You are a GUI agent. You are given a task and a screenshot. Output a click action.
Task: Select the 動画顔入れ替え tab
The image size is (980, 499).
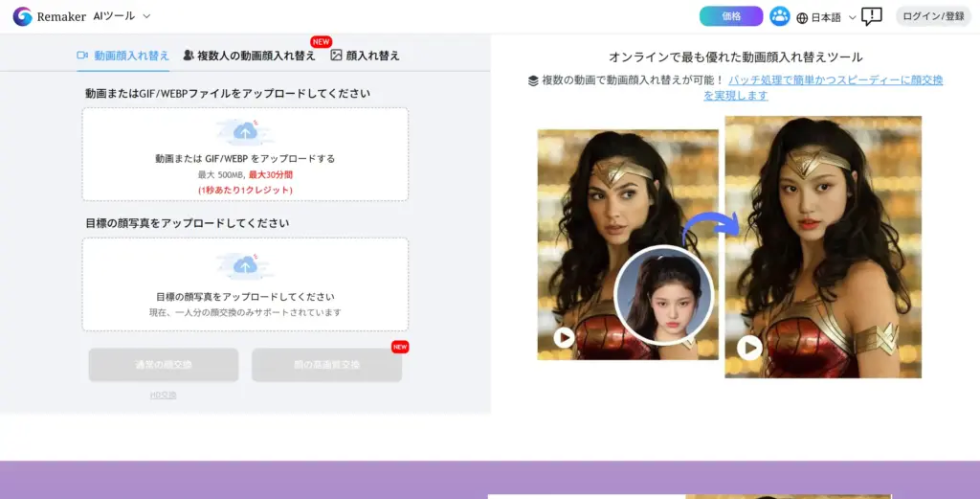123,56
